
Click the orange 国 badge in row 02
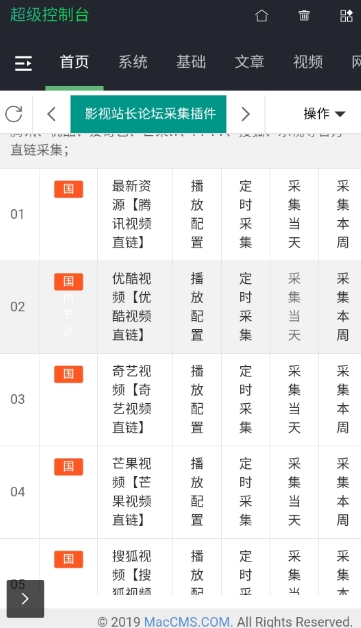(69, 282)
